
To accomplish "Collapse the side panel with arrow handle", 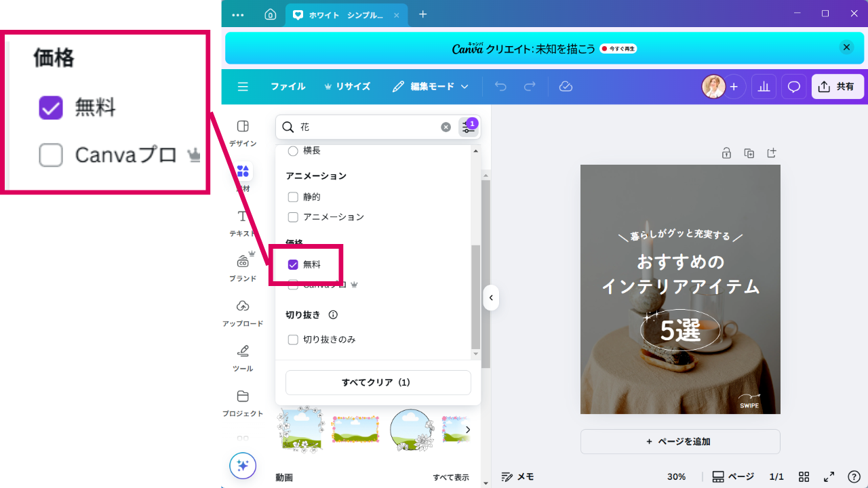I will click(491, 298).
